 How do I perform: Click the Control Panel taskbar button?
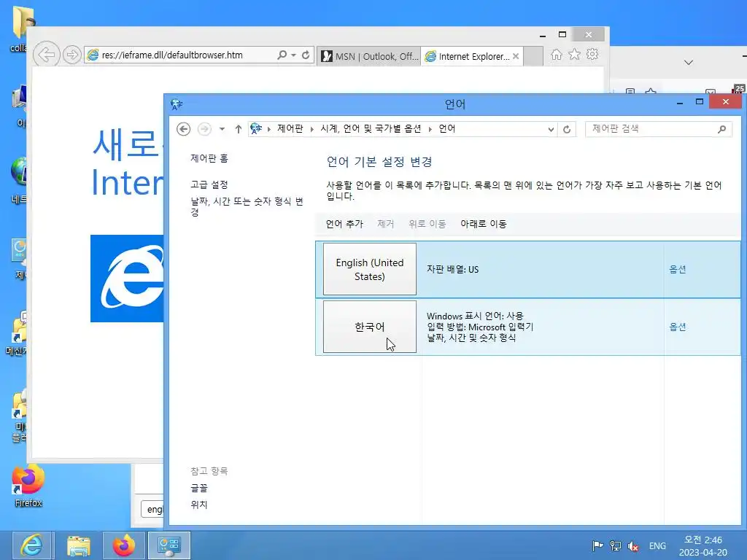[x=169, y=545]
